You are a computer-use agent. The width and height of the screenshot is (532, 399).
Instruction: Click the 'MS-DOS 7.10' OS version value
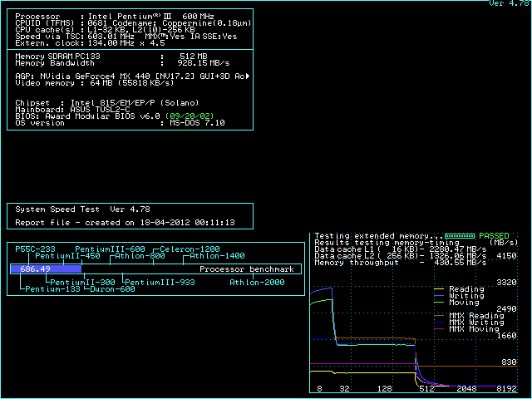click(x=197, y=123)
